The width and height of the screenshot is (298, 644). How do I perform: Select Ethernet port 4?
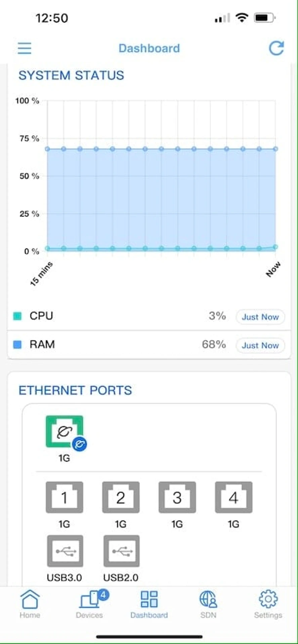pyautogui.click(x=234, y=497)
